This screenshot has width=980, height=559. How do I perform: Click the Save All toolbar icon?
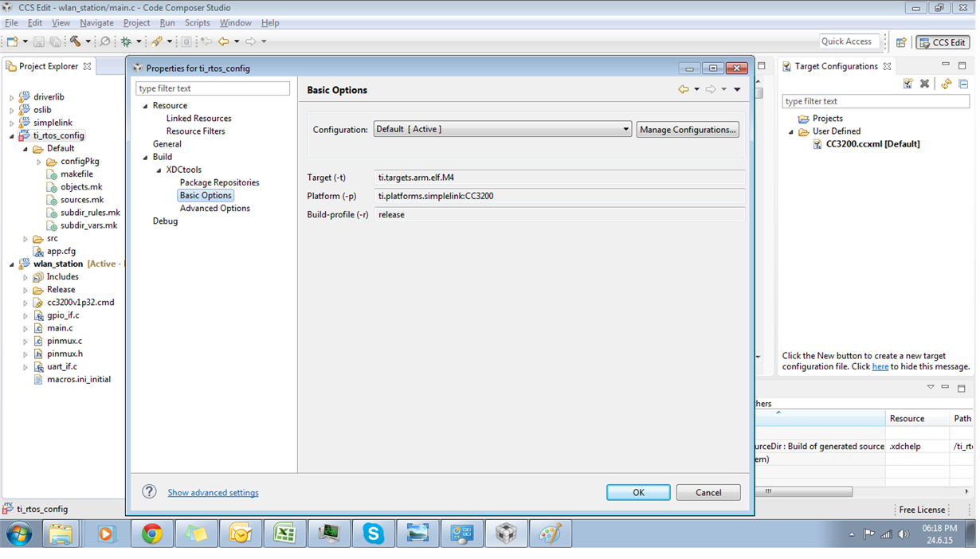(x=55, y=42)
